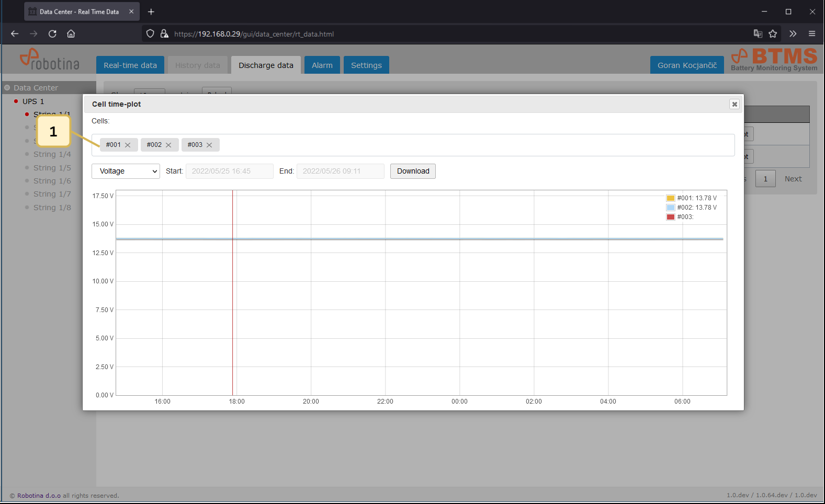Open a new browser tab
The height and width of the screenshot is (504, 825).
click(151, 12)
